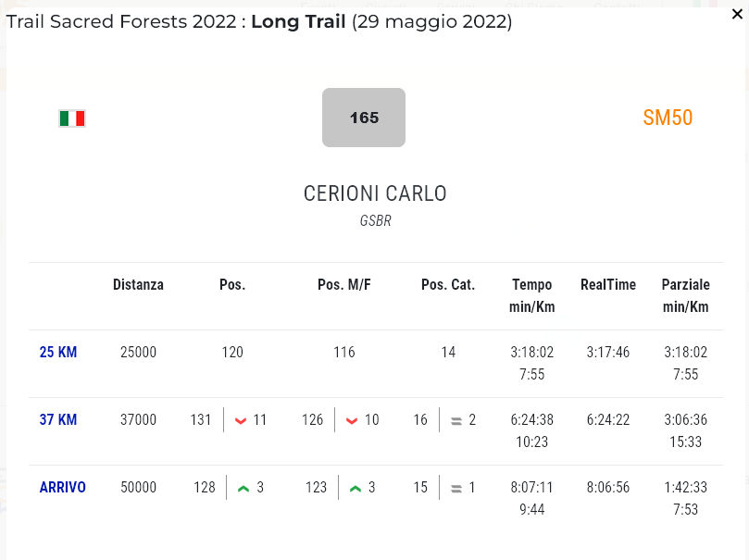The image size is (749, 560).
Task: Click the athlete name CERIONI CARLO
Action: [x=375, y=193]
